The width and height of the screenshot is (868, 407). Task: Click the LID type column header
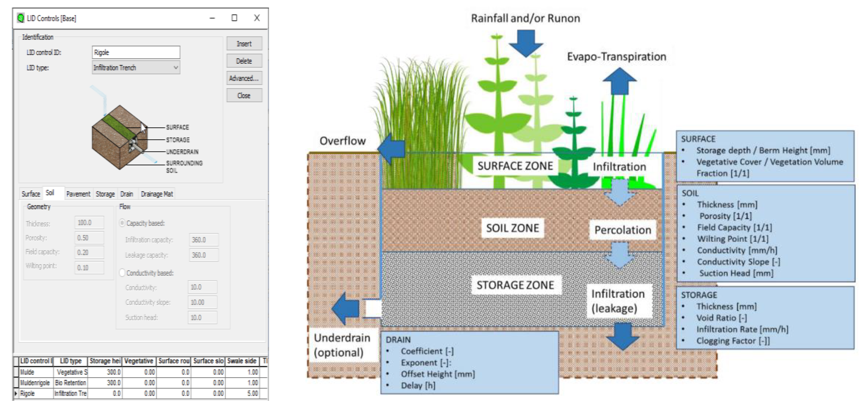[70, 361]
